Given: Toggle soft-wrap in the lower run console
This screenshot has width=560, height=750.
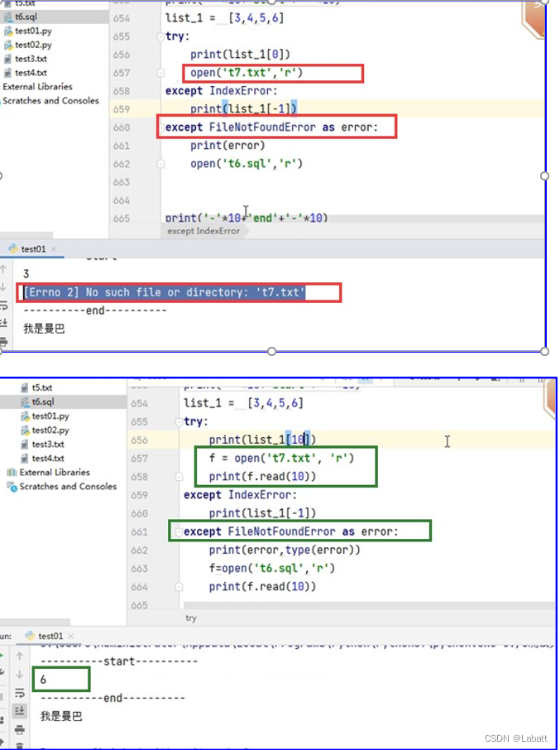Looking at the screenshot, I should point(20,693).
